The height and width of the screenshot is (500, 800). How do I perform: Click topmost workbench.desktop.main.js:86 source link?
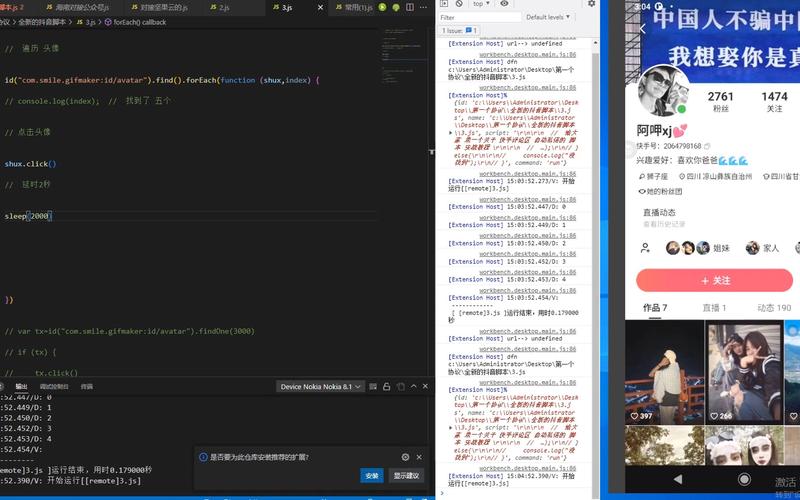coord(527,54)
